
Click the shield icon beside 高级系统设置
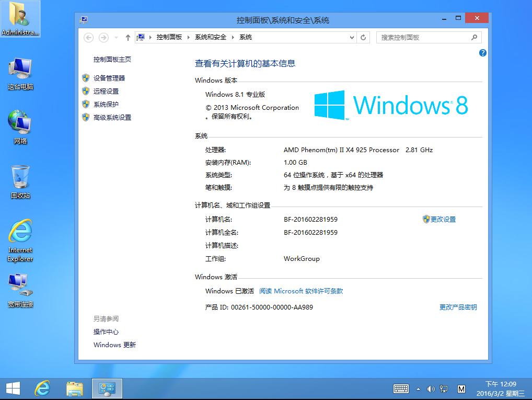click(x=86, y=117)
